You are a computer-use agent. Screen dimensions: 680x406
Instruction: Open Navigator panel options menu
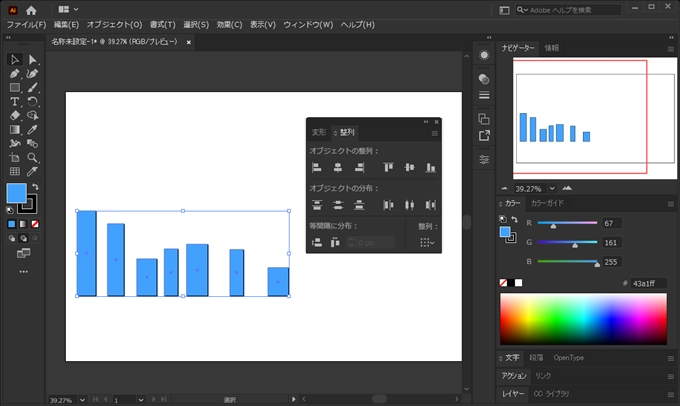670,49
